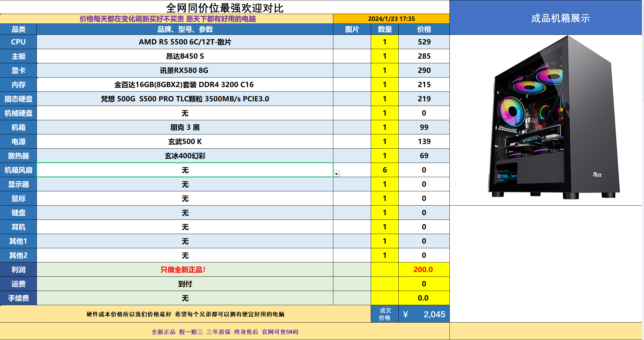Select the '机械硬盘' category label
Screen dimensions: 644x340
click(18, 113)
